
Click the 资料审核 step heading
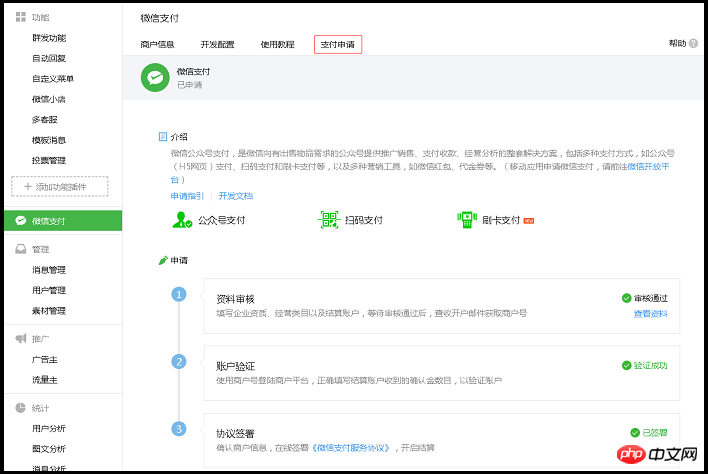coord(235,299)
